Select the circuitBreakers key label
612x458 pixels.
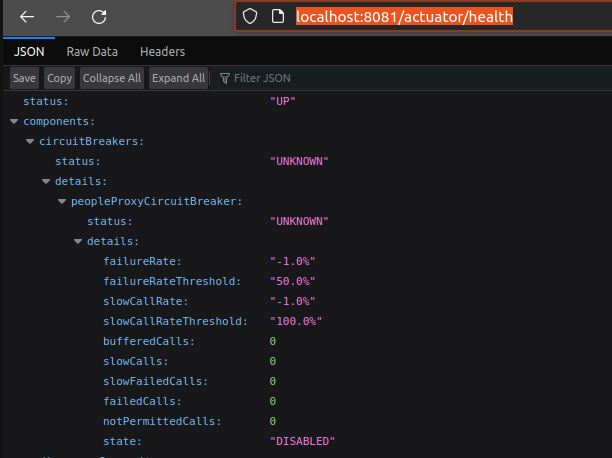[x=91, y=141]
